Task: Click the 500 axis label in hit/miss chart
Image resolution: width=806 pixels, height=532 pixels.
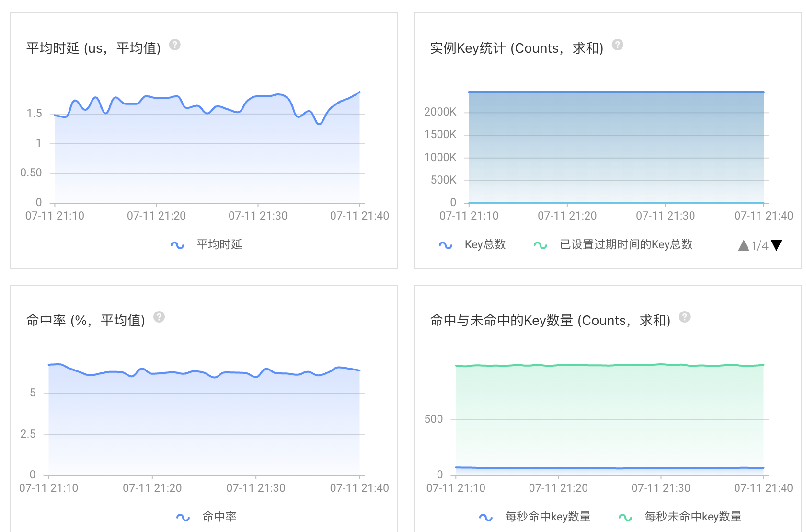Action: (434, 419)
